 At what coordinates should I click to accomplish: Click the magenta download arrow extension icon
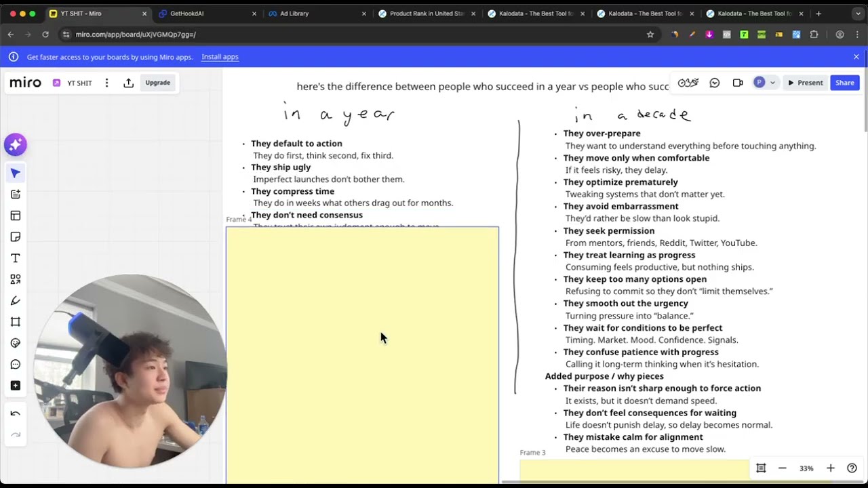709,35
